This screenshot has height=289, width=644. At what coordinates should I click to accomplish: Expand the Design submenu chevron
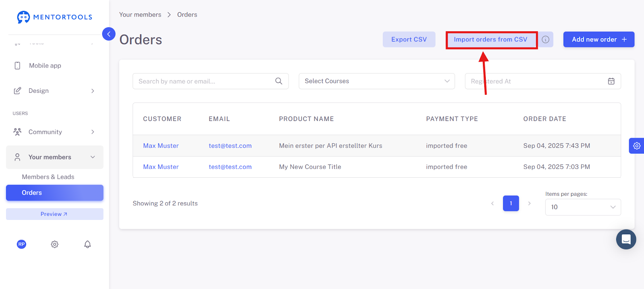[93, 91]
